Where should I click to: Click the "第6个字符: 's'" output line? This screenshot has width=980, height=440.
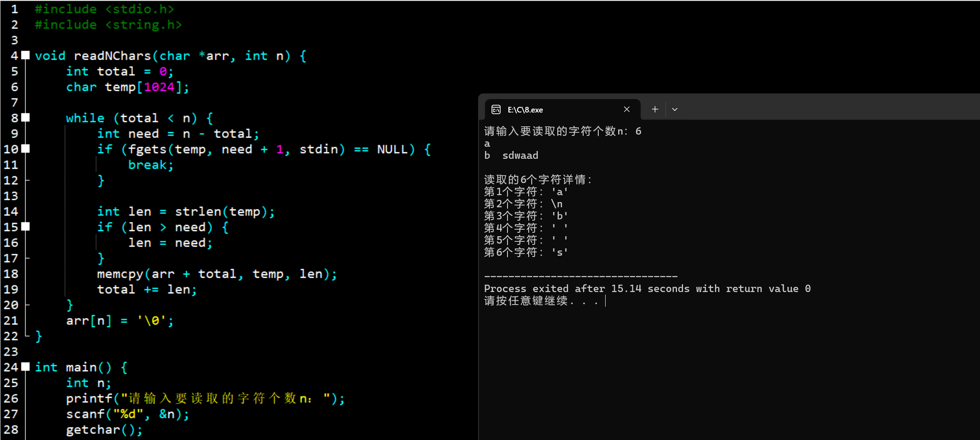526,252
